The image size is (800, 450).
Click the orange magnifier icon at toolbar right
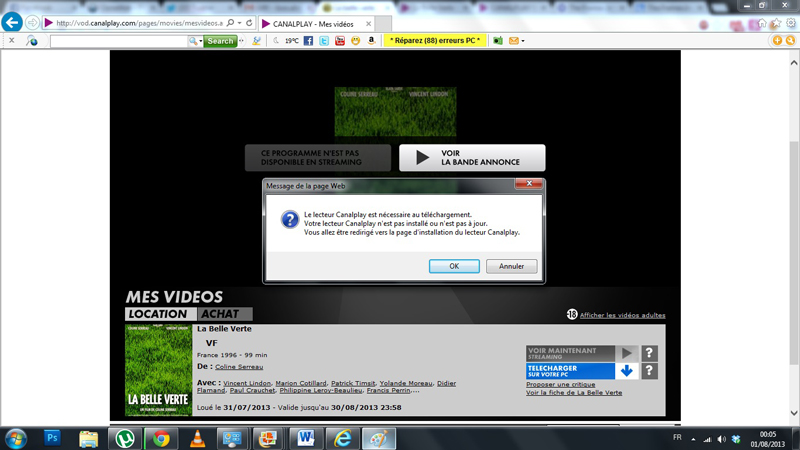[790, 40]
